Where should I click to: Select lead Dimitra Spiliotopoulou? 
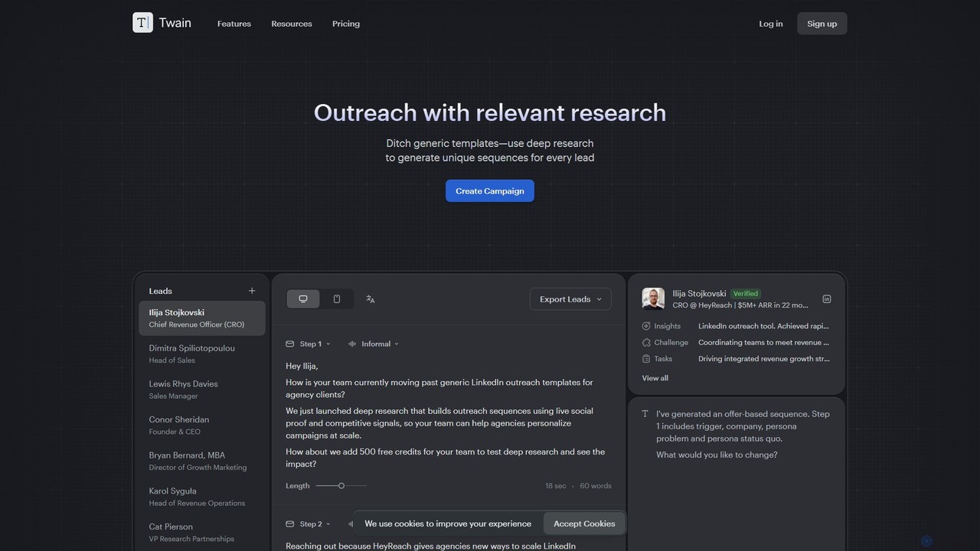click(x=202, y=354)
